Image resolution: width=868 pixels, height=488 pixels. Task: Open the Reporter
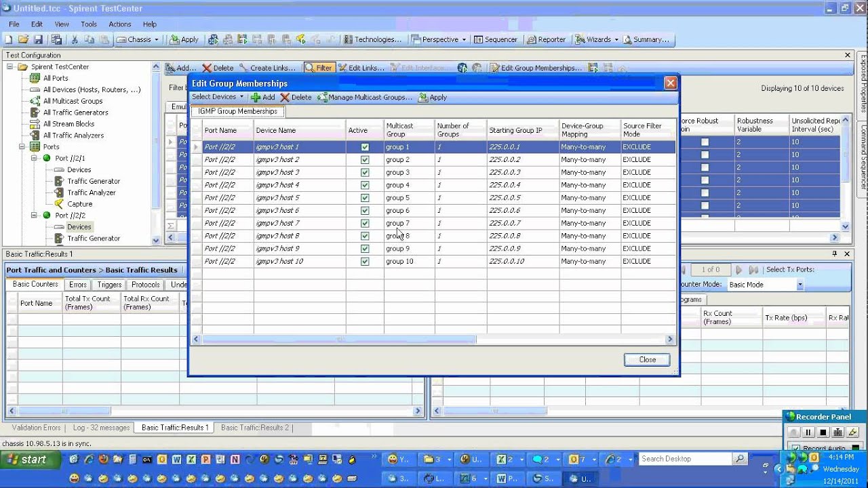point(546,39)
